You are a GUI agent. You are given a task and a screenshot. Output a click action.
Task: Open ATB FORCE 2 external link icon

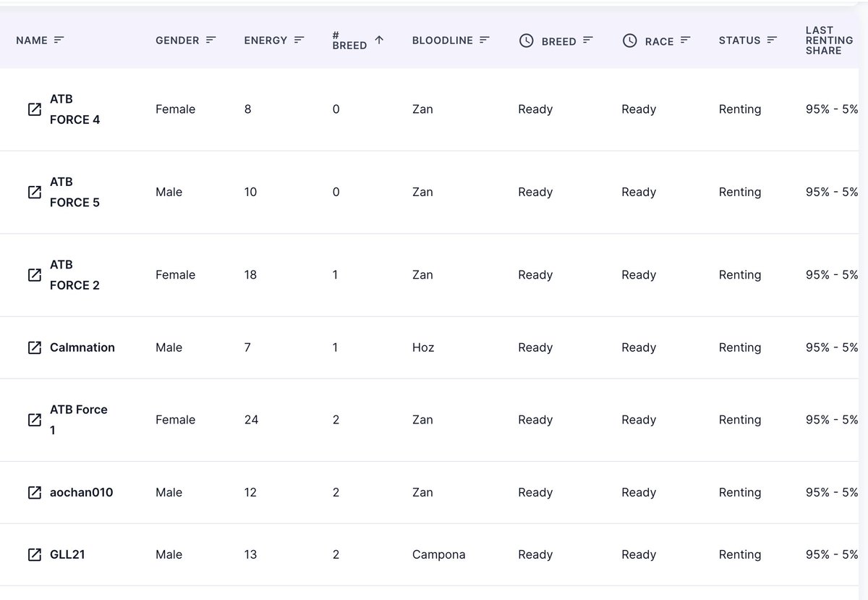tap(34, 275)
